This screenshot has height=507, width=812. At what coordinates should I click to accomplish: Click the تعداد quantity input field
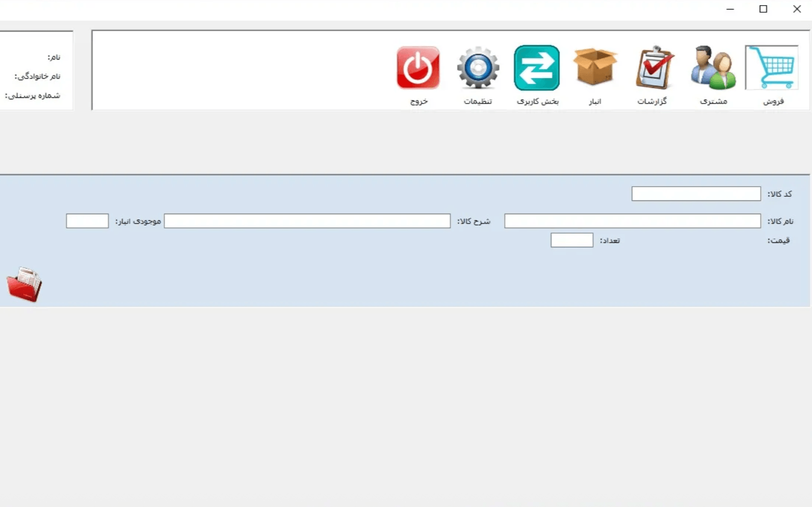click(572, 240)
